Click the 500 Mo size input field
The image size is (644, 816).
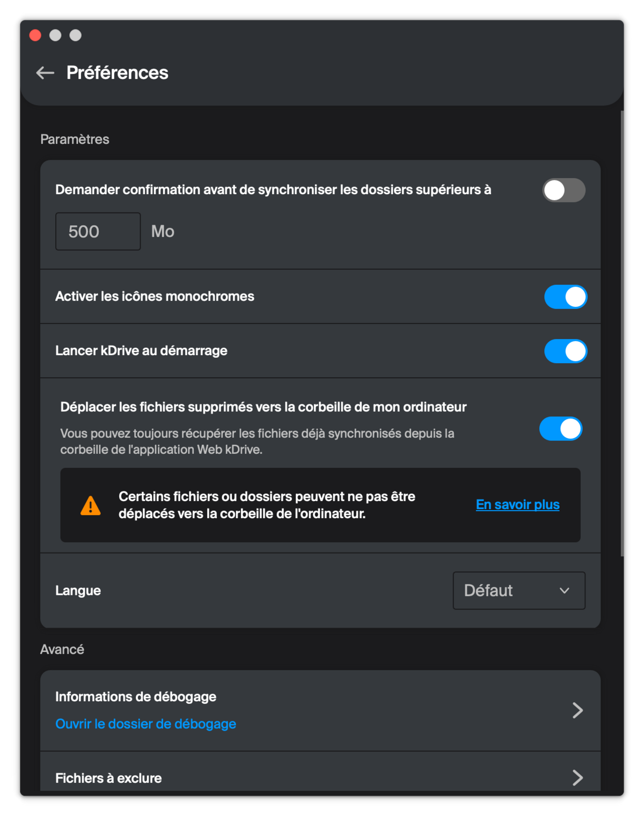[x=98, y=231]
